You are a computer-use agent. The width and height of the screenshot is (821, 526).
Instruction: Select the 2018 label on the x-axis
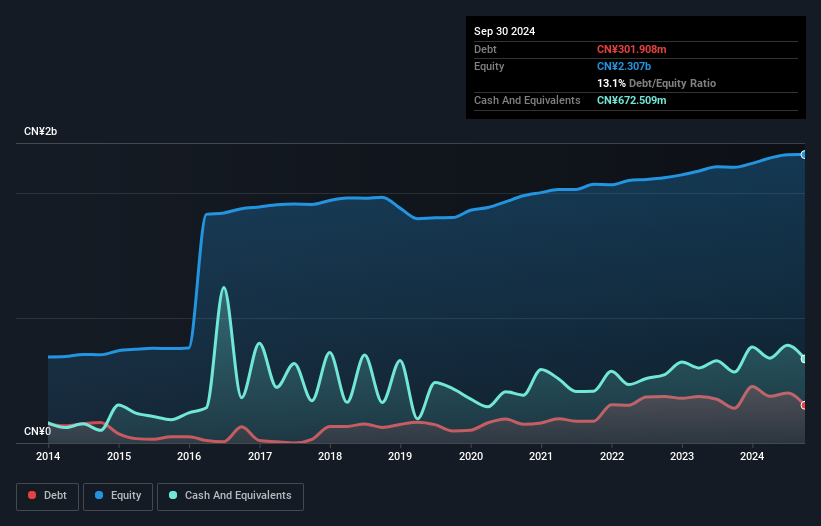pyautogui.click(x=330, y=457)
